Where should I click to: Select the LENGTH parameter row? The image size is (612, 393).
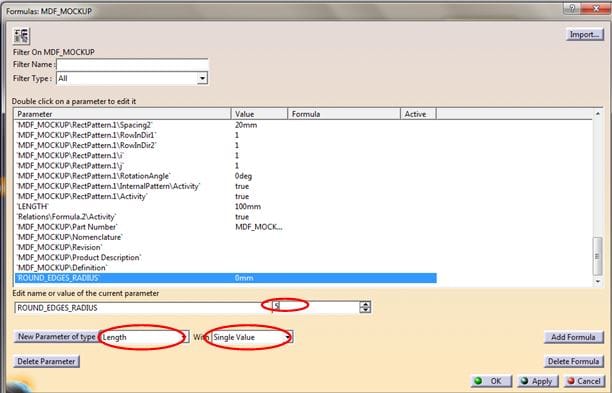pyautogui.click(x=226, y=206)
